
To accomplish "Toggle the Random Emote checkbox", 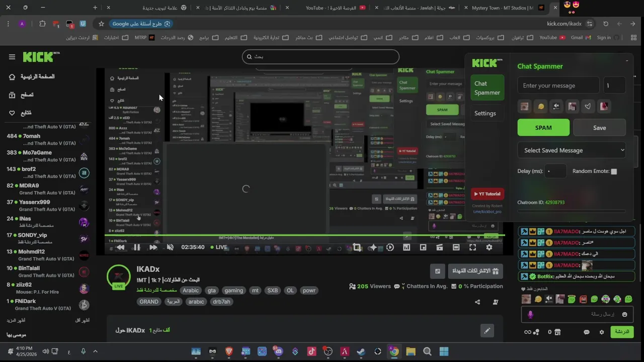I will [614, 171].
